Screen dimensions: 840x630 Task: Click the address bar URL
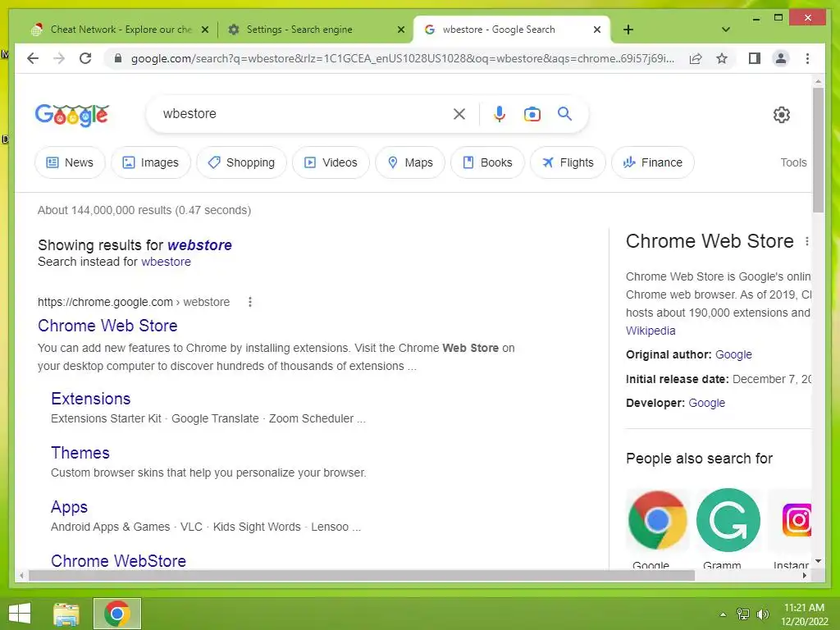(402, 58)
